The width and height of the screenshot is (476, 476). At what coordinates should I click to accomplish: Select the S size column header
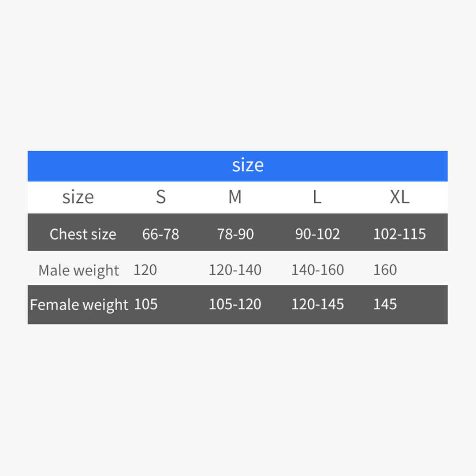click(x=161, y=197)
